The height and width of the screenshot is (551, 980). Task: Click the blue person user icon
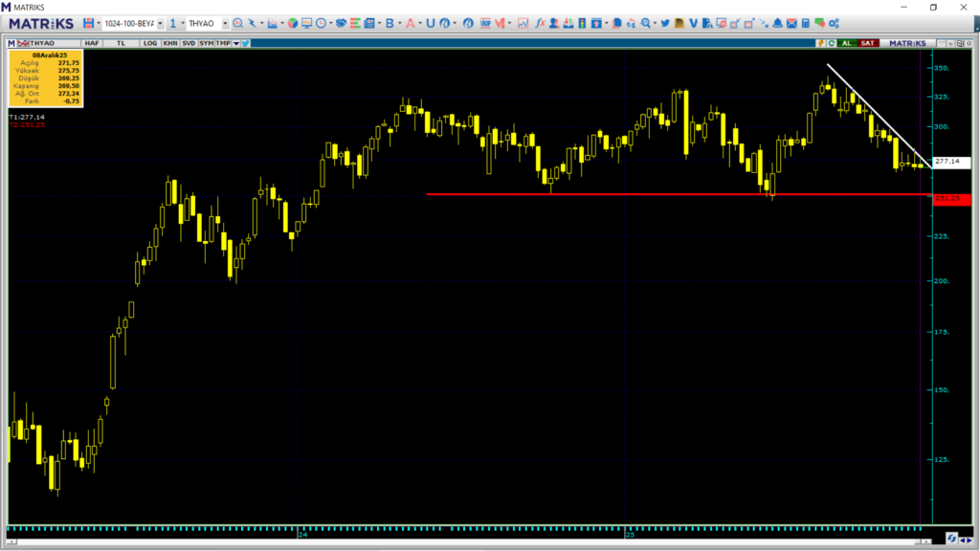tap(554, 23)
